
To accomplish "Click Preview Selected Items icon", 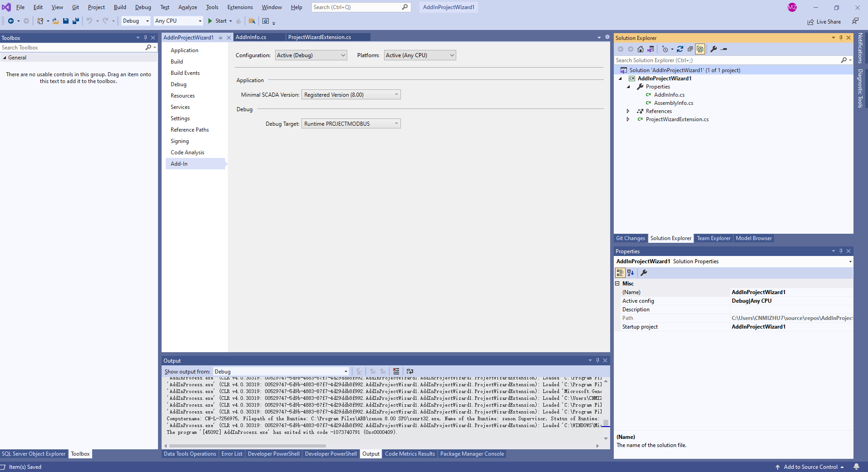I will 724,49.
